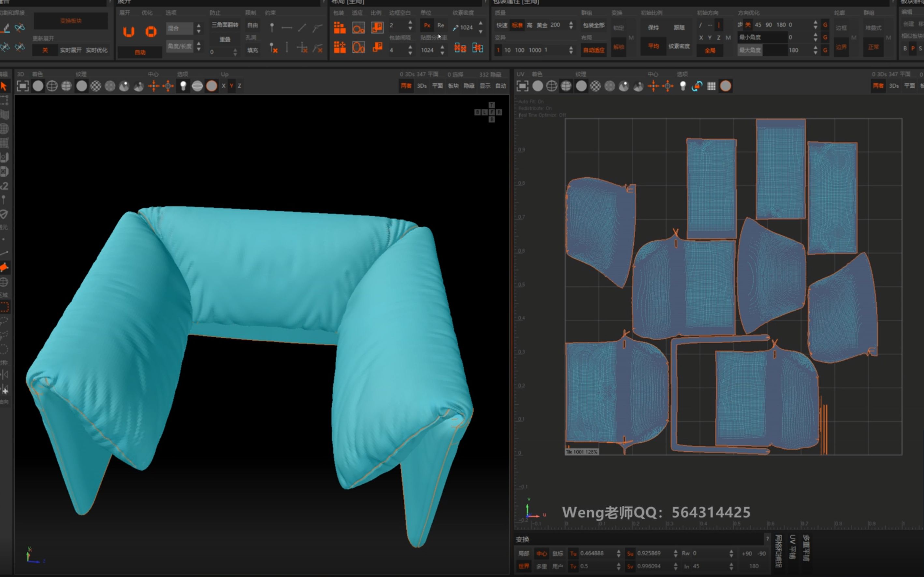Viewport: 924px width, 577px height.
Task: Click the 包装全部 button
Action: (593, 25)
